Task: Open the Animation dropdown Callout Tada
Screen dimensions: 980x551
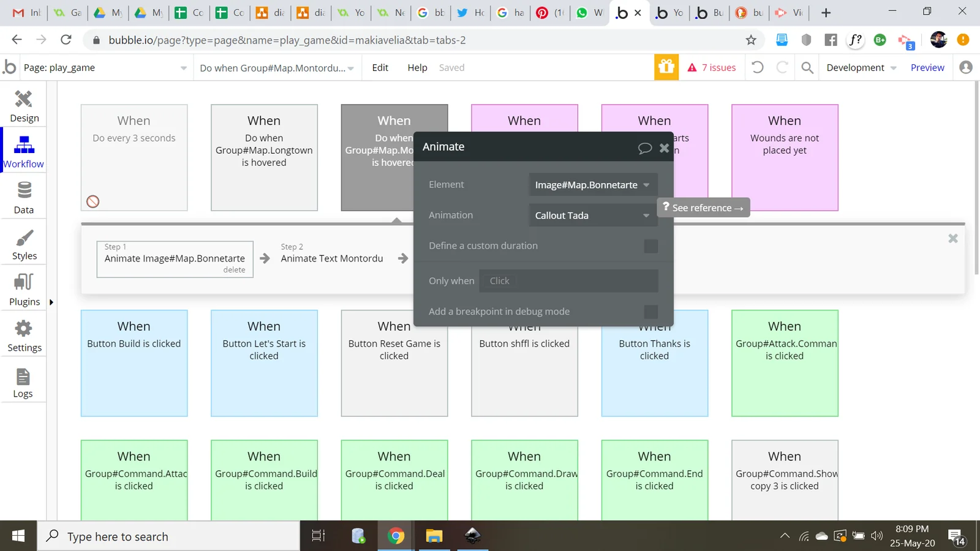Action: (x=592, y=216)
